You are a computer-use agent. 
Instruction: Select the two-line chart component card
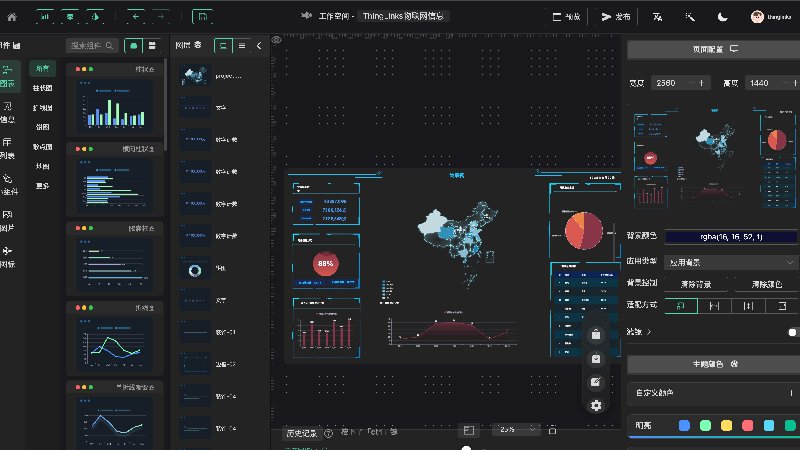click(115, 339)
